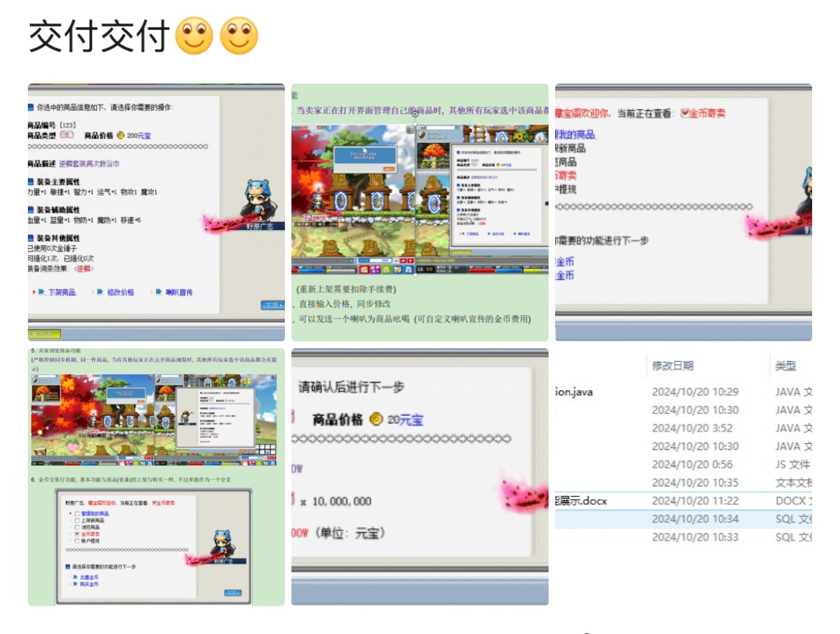The width and height of the screenshot is (840, 634).
Task: Click the 逆鳞套装 item description text
Action: tap(88, 164)
